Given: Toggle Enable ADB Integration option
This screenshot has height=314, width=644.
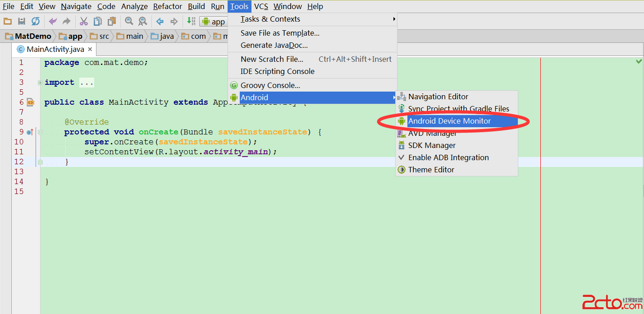Looking at the screenshot, I should tap(448, 157).
